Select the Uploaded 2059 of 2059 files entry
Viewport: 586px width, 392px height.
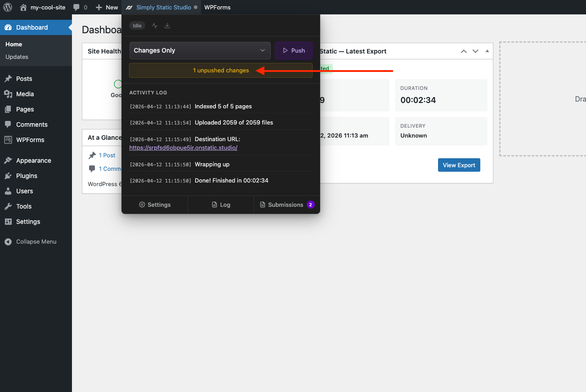(221, 122)
